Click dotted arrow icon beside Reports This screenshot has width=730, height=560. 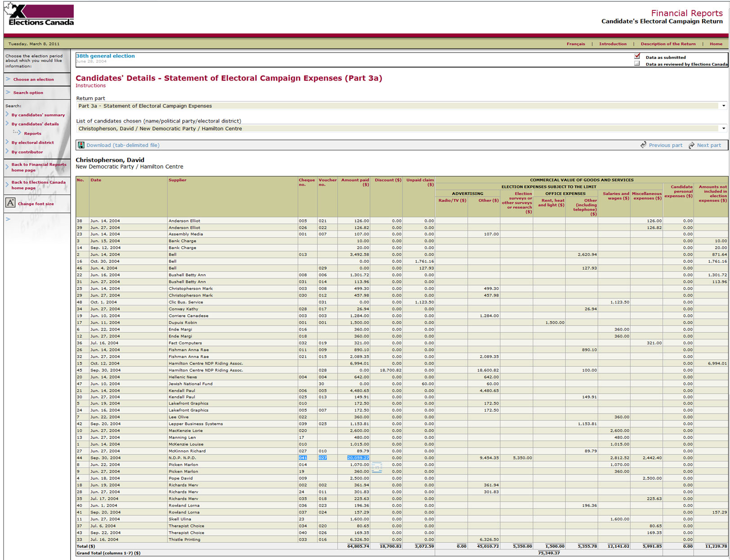click(17, 133)
